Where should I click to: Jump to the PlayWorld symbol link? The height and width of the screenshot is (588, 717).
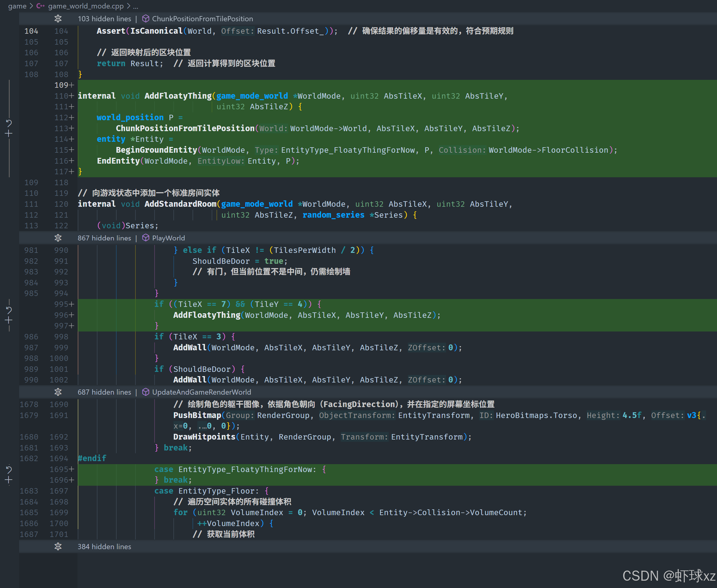pyautogui.click(x=169, y=238)
